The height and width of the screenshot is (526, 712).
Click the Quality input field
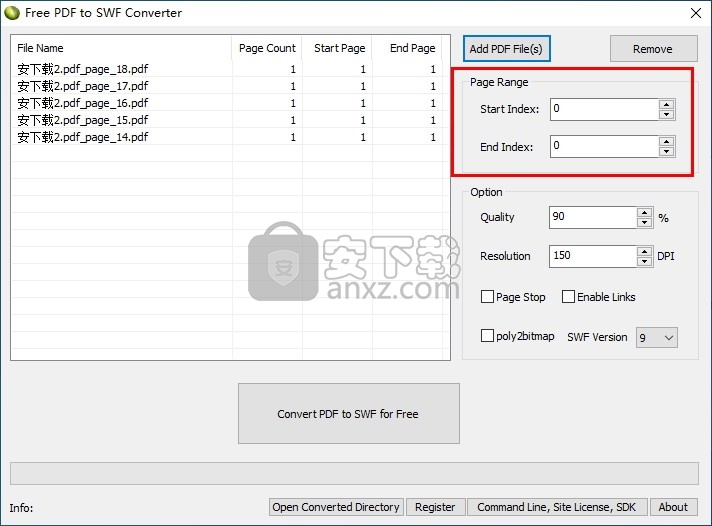click(x=593, y=217)
